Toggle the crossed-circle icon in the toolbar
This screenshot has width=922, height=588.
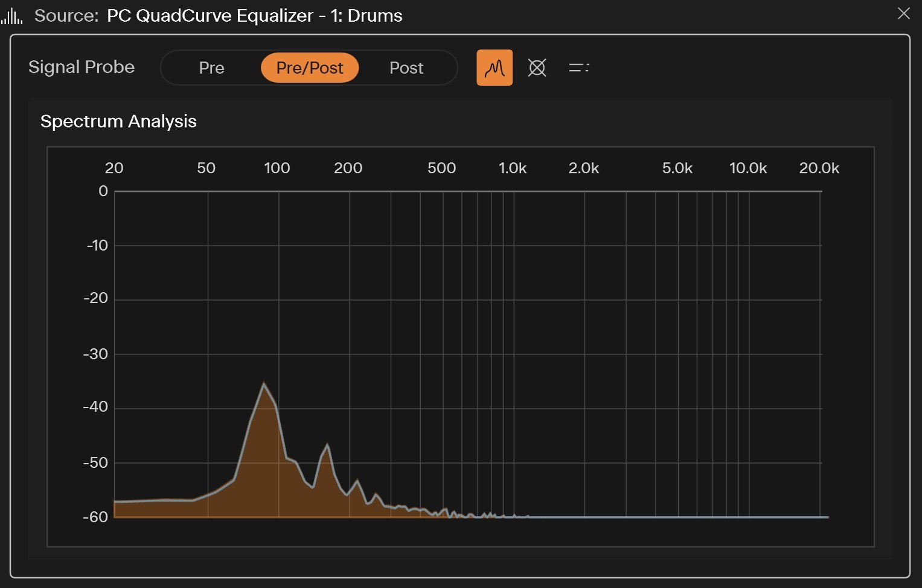click(537, 68)
